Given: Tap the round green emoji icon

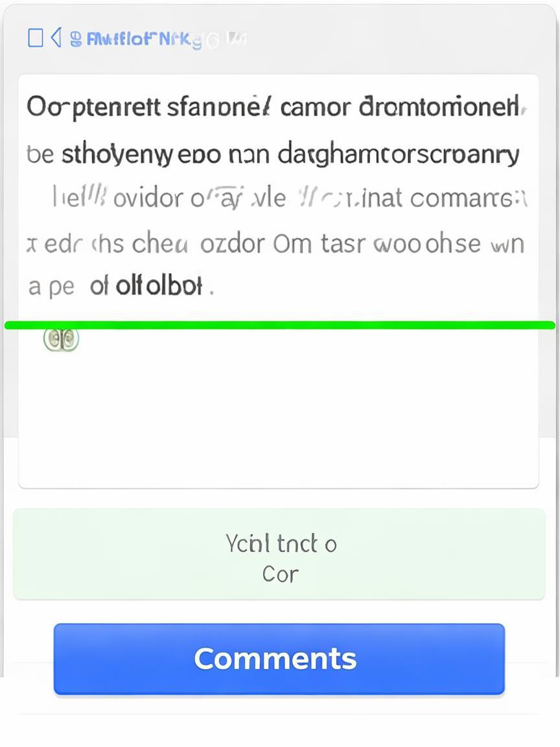Looking at the screenshot, I should click(x=62, y=339).
